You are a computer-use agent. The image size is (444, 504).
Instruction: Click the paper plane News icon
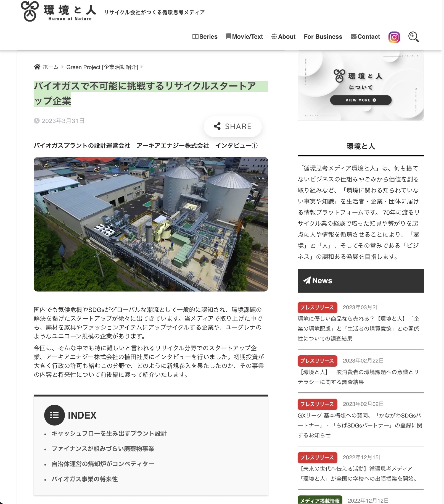click(x=307, y=280)
